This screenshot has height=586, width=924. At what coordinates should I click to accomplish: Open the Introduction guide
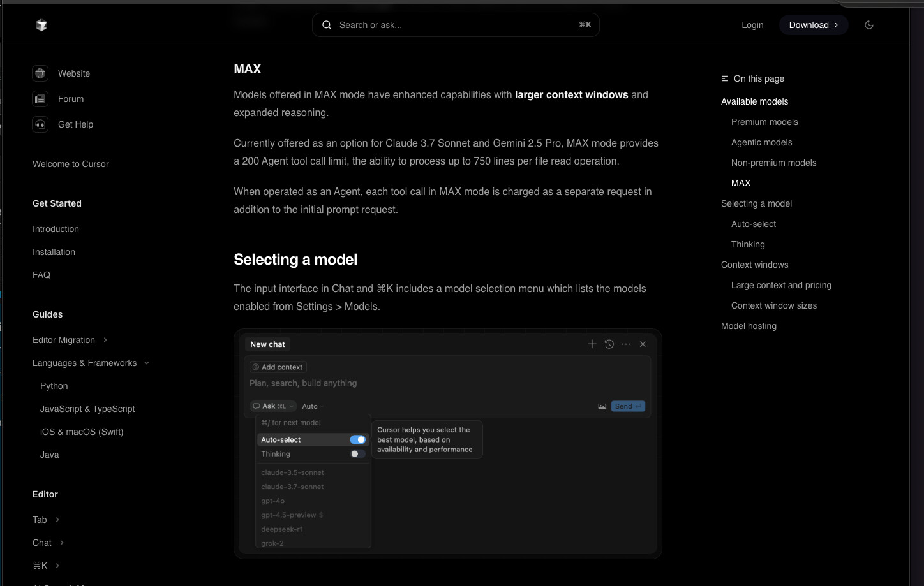[56, 229]
